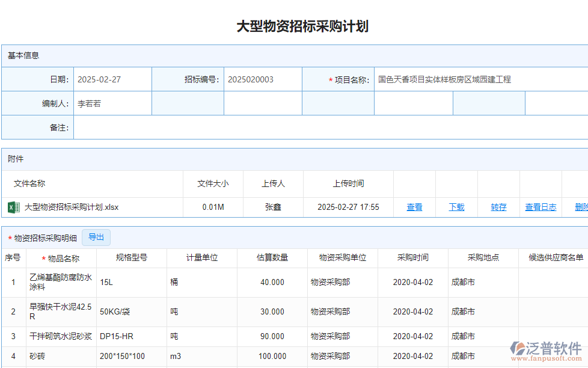Viewport: 588px width, 368px height.
Task: Click the 附件 section header
Action: [x=14, y=159]
